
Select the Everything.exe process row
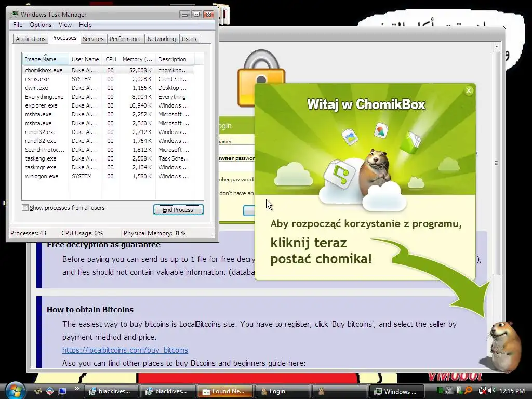tap(108, 97)
